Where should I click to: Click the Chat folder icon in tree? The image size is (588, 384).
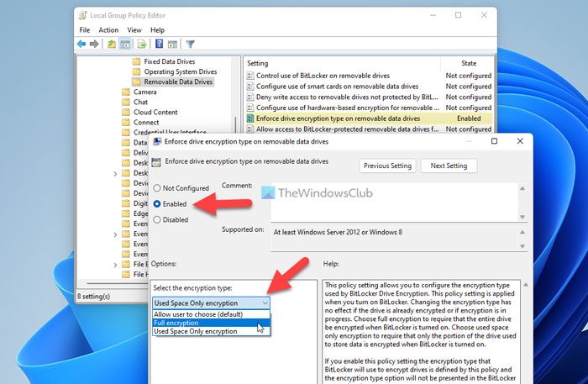coord(126,102)
